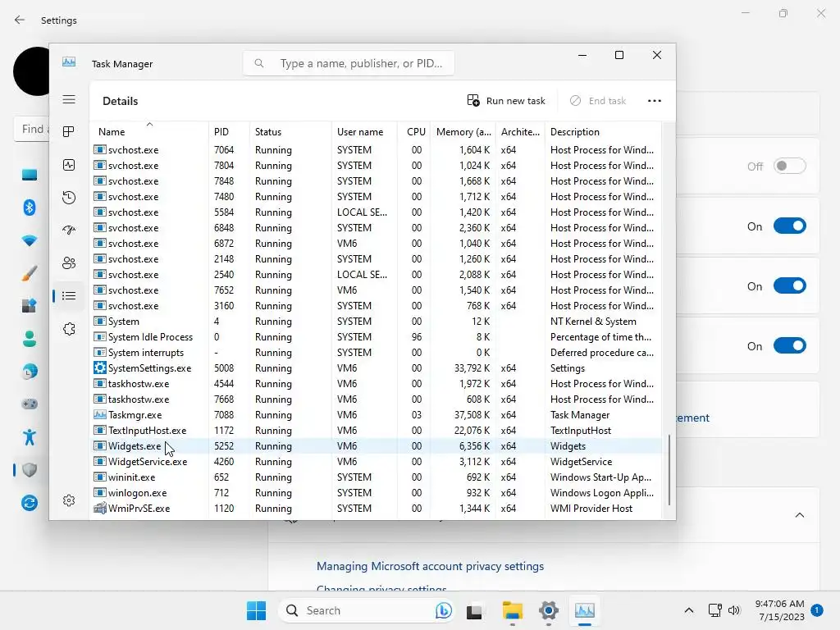Click the Task Manager vertical scrollbar thumb
840x630 pixels.
tap(669, 470)
